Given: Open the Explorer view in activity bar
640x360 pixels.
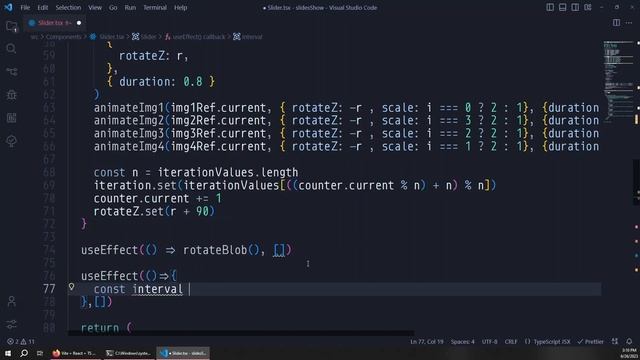Looking at the screenshot, I should (x=11, y=27).
